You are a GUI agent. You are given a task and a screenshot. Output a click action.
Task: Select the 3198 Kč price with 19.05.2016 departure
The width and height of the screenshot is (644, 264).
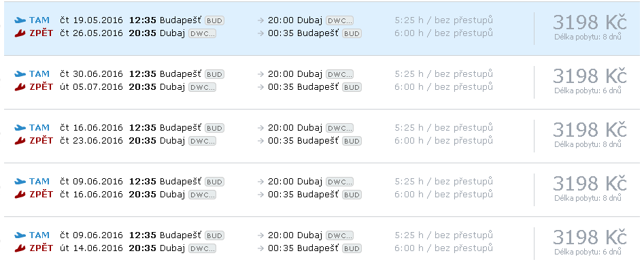[590, 22]
